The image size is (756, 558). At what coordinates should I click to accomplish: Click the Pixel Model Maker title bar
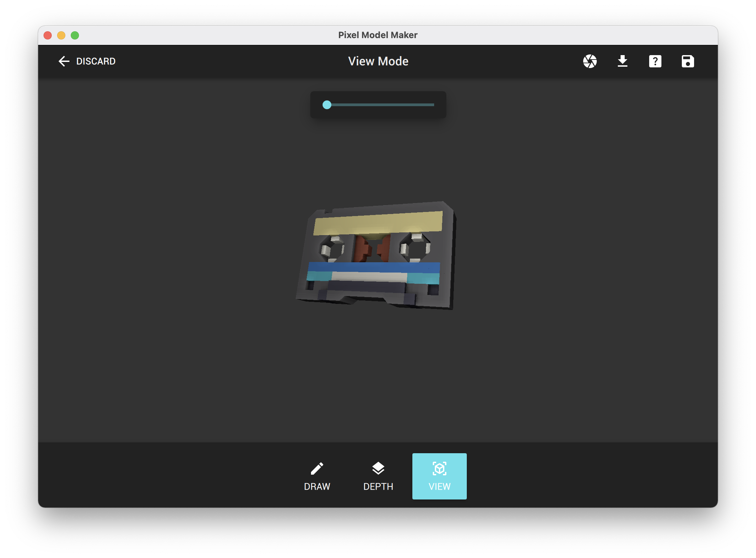tap(378, 35)
